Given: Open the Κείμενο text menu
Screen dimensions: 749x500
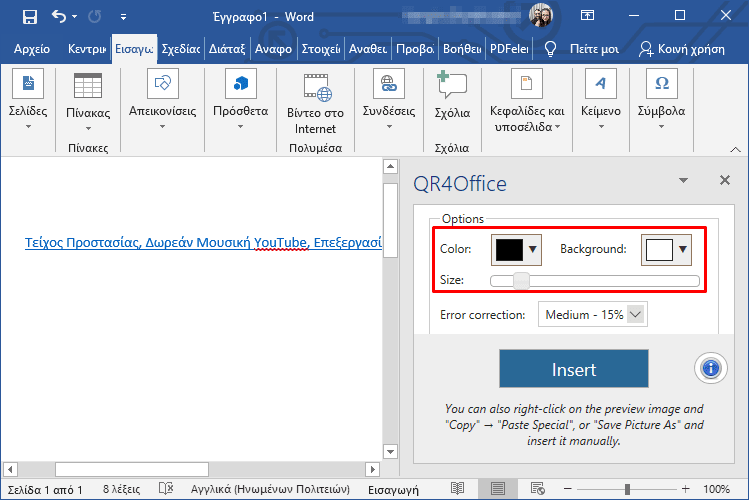Looking at the screenshot, I should [x=601, y=100].
